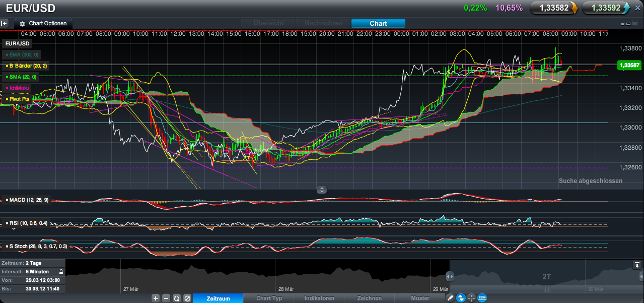The width and height of the screenshot is (644, 303).
Task: Select the pencil drawing tool
Action: 450,298
